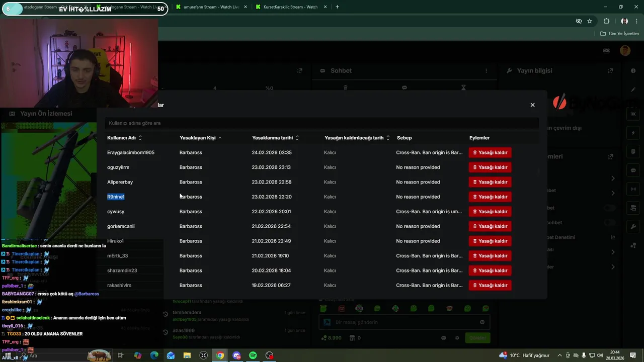Open Tüm Yer İşaretleri bookmarks folder
The height and width of the screenshot is (362, 644).
[620, 34]
